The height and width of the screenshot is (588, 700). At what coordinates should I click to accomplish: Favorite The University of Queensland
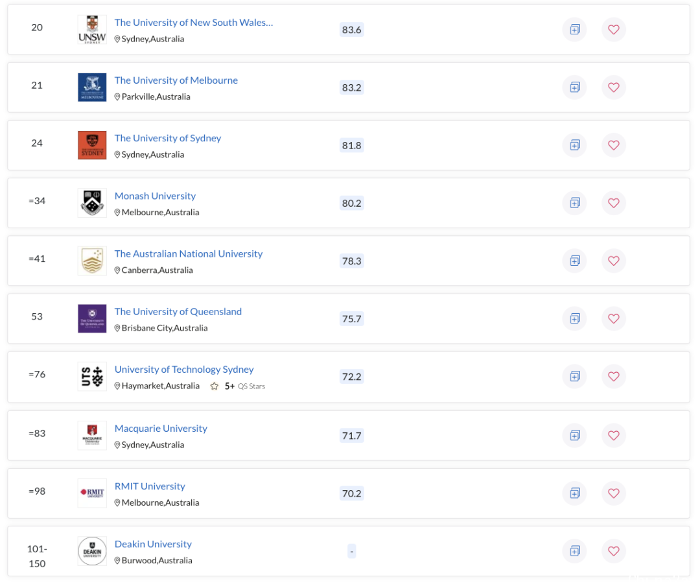pos(613,319)
